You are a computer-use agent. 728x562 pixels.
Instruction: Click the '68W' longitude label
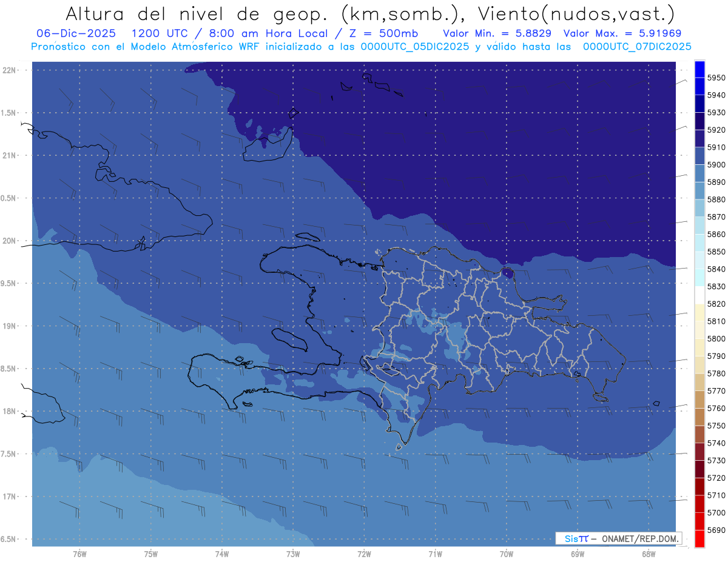(649, 554)
